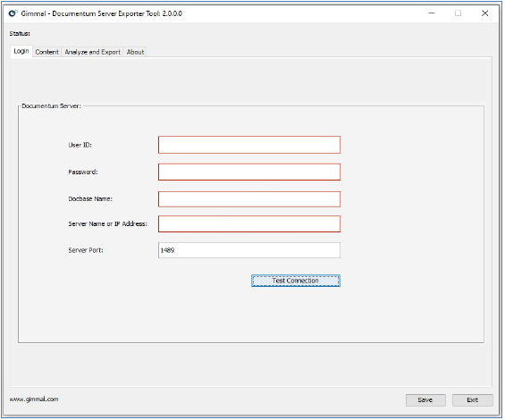Minimize the Exporter Tool window
This screenshot has height=420, width=505.
point(432,13)
